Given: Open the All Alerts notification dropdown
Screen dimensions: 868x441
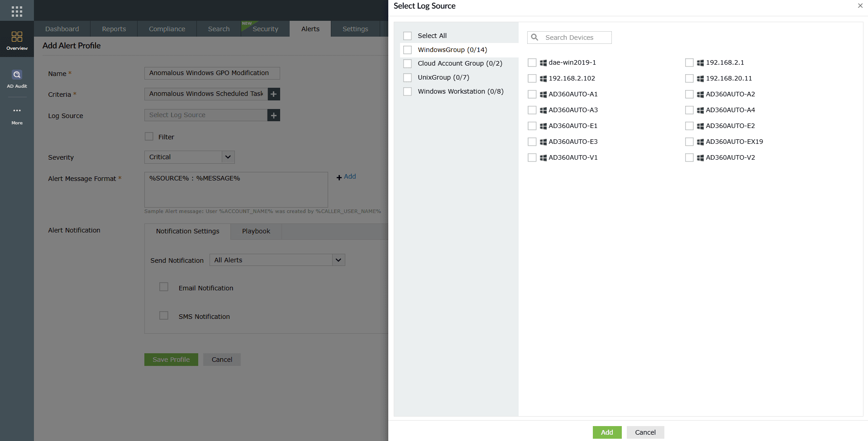Looking at the screenshot, I should pos(338,260).
